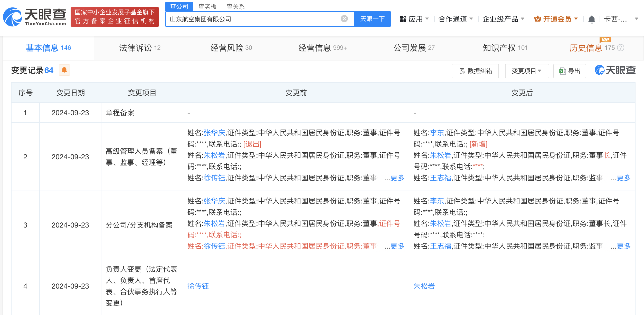The image size is (644, 315).
Task: Switch to the 查老板 search tab
Action: tap(207, 6)
